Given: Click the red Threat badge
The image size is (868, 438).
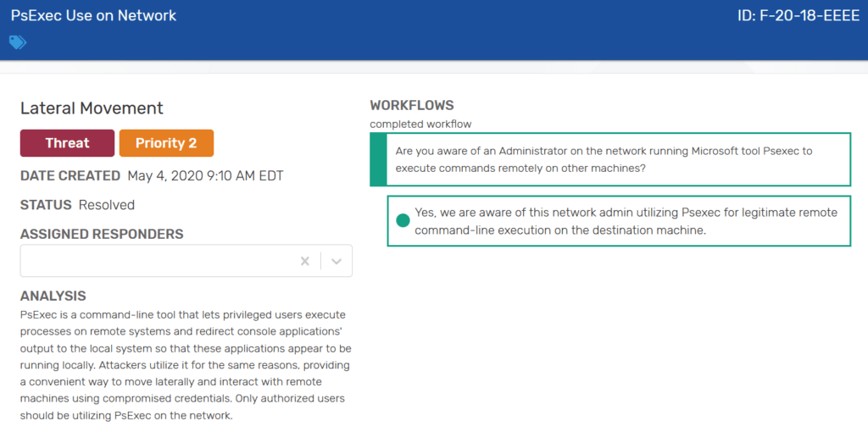Looking at the screenshot, I should [67, 143].
